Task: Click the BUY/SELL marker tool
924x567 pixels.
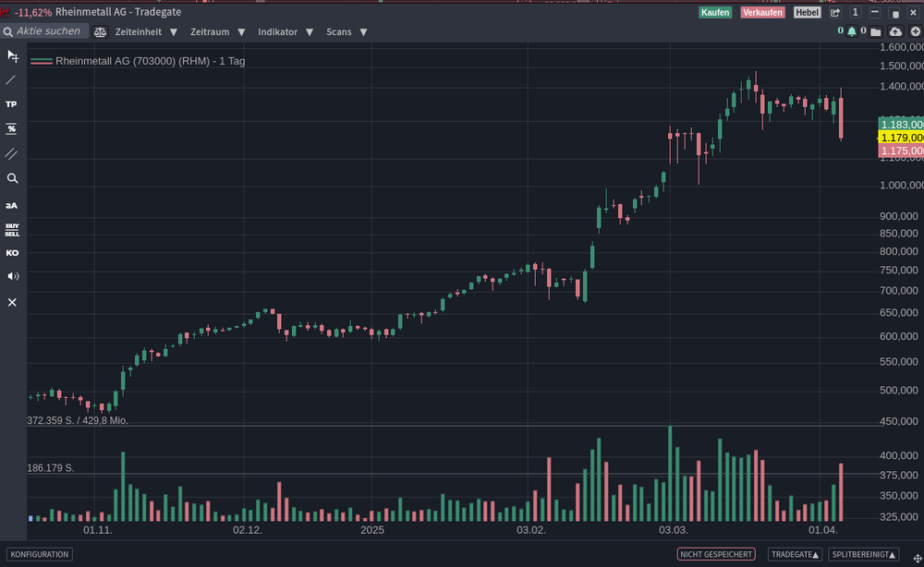Action: pos(12,229)
